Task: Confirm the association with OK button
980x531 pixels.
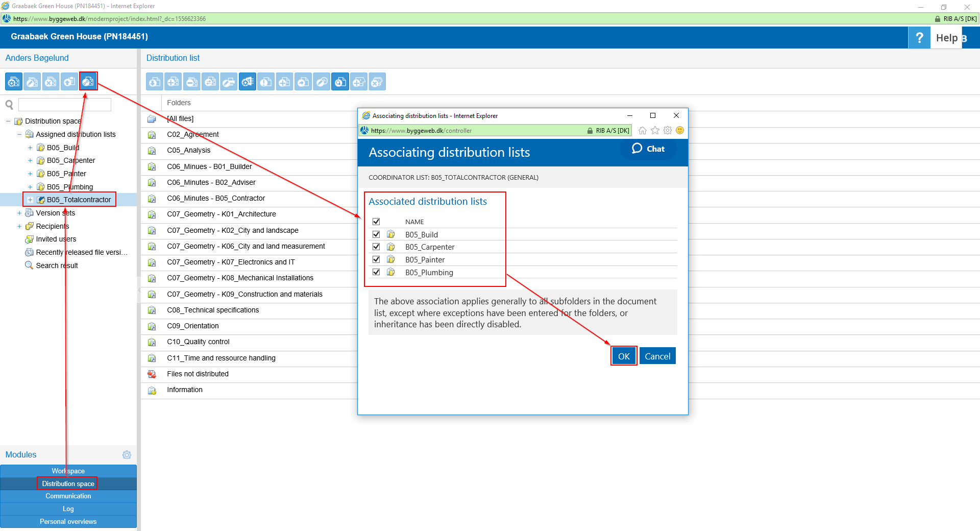Action: point(624,356)
